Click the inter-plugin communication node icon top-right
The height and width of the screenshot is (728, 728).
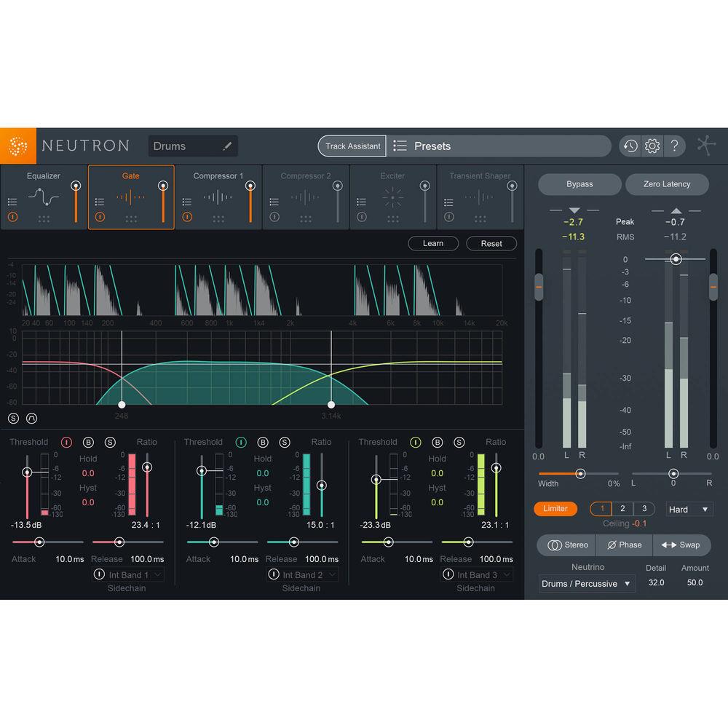tap(705, 146)
